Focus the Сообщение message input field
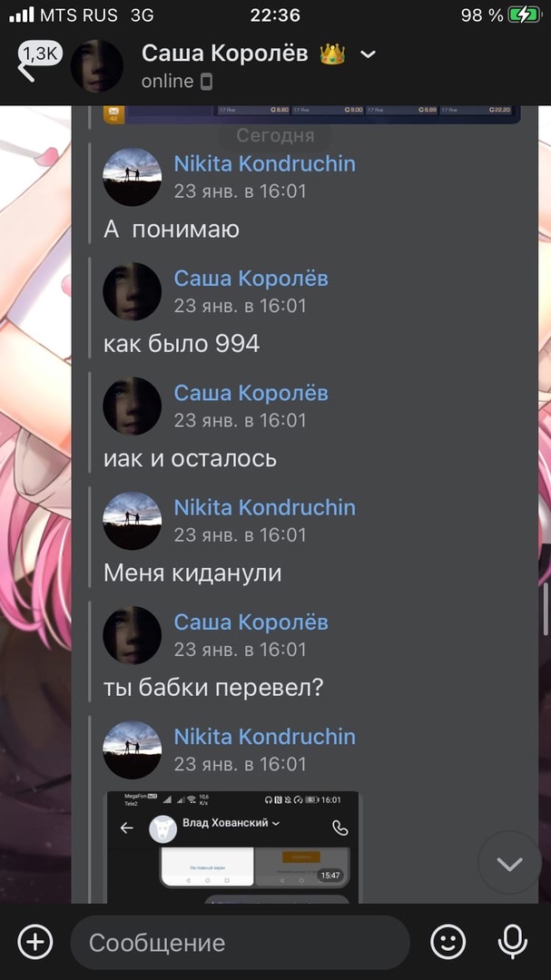This screenshot has height=980, width=551. tap(241, 943)
